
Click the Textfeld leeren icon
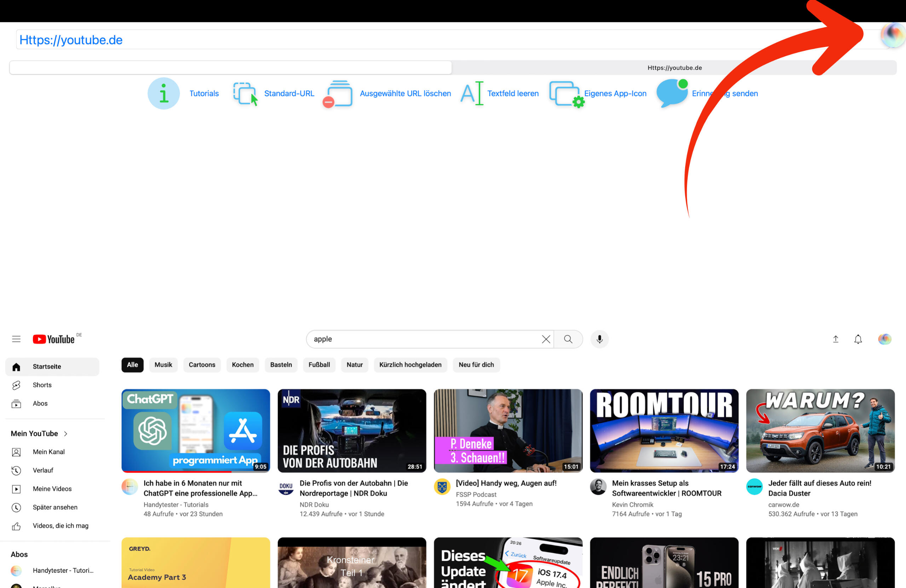472,94
